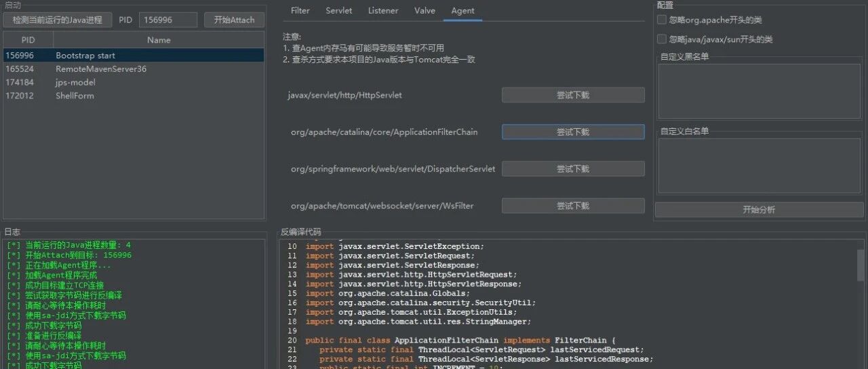This screenshot has height=369, width=868.
Task: Click the javax/servlet/http/HttpServlet label
Action: click(344, 95)
